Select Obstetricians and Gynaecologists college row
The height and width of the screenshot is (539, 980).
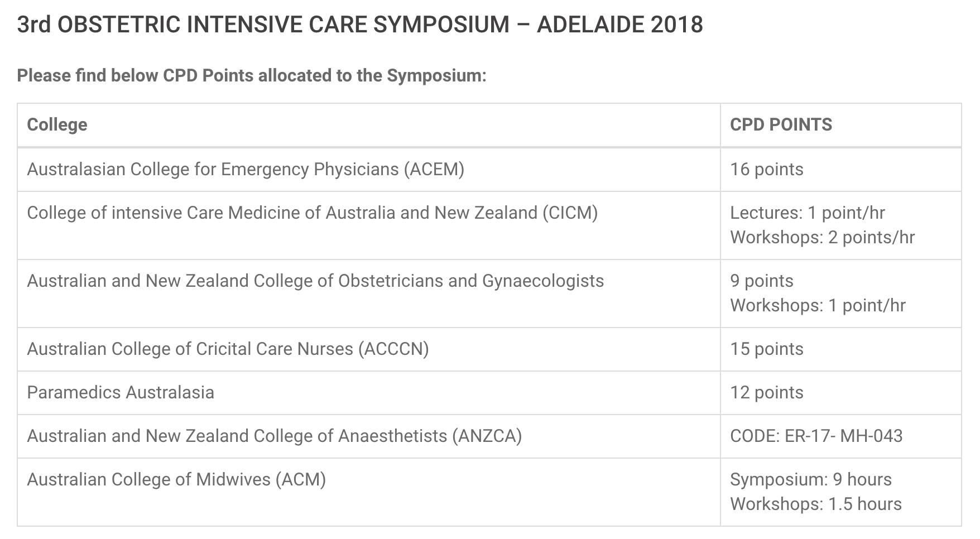[489, 293]
